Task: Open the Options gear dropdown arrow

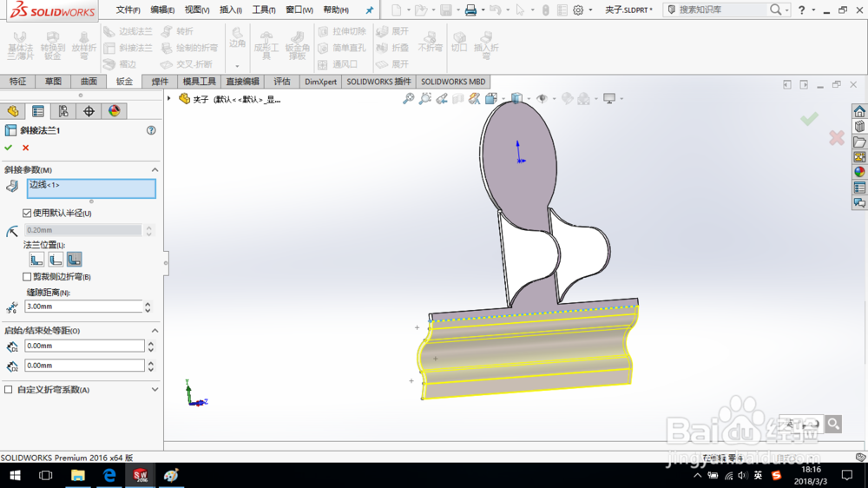Action: [x=590, y=10]
